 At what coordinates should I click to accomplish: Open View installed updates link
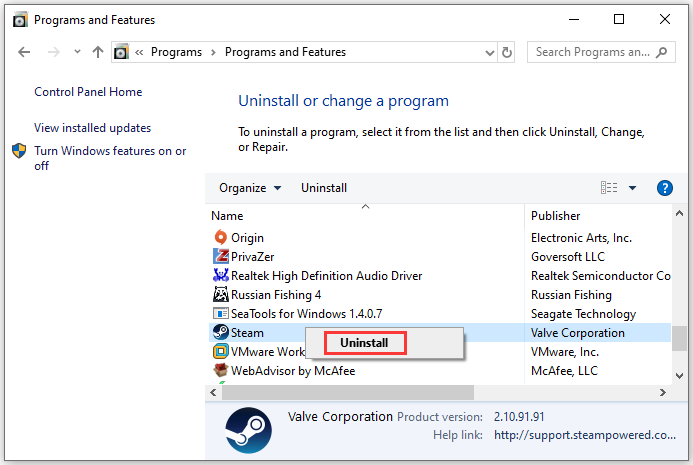pyautogui.click(x=92, y=128)
